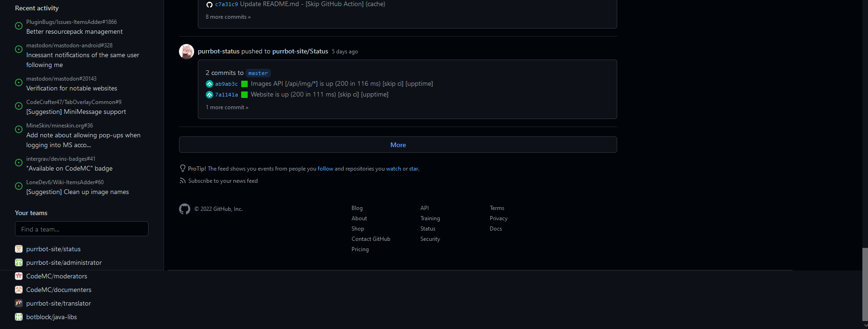
Task: Open the Pricing footer link
Action: [x=360, y=249]
